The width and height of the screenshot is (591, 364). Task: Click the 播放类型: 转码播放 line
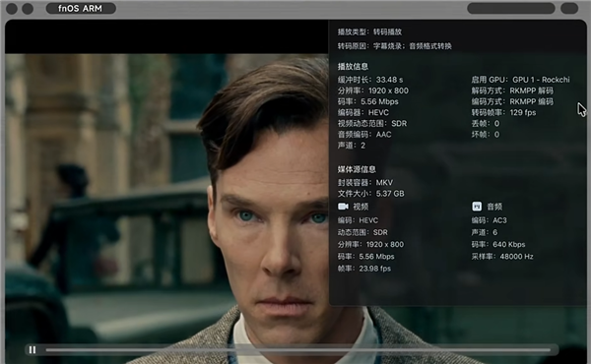click(x=369, y=32)
